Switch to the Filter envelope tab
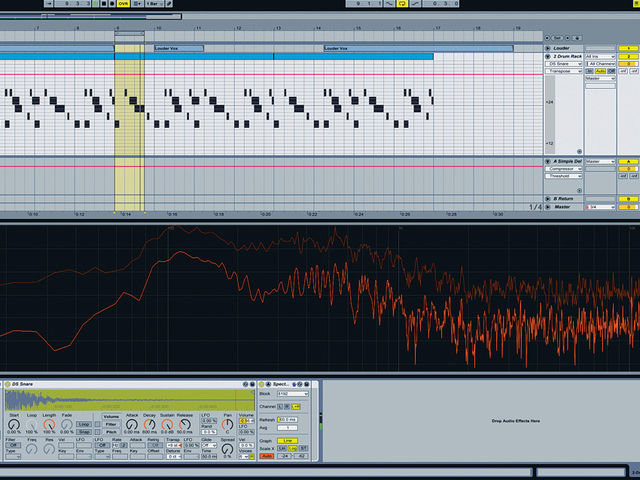This screenshot has height=480, width=640. tap(111, 424)
